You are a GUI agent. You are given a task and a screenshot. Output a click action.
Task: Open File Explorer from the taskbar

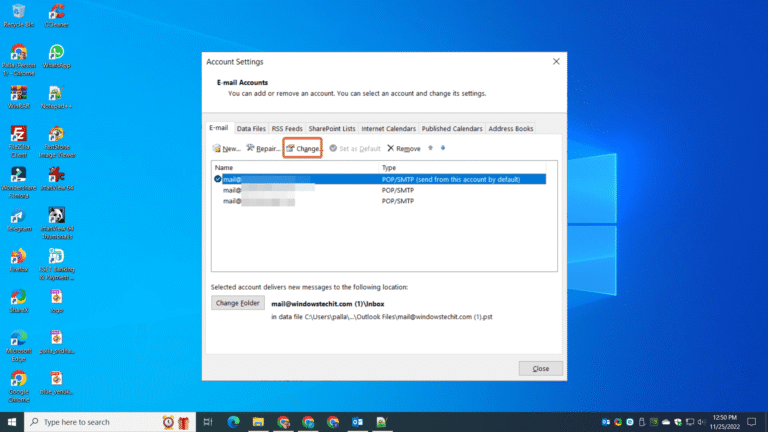(258, 422)
